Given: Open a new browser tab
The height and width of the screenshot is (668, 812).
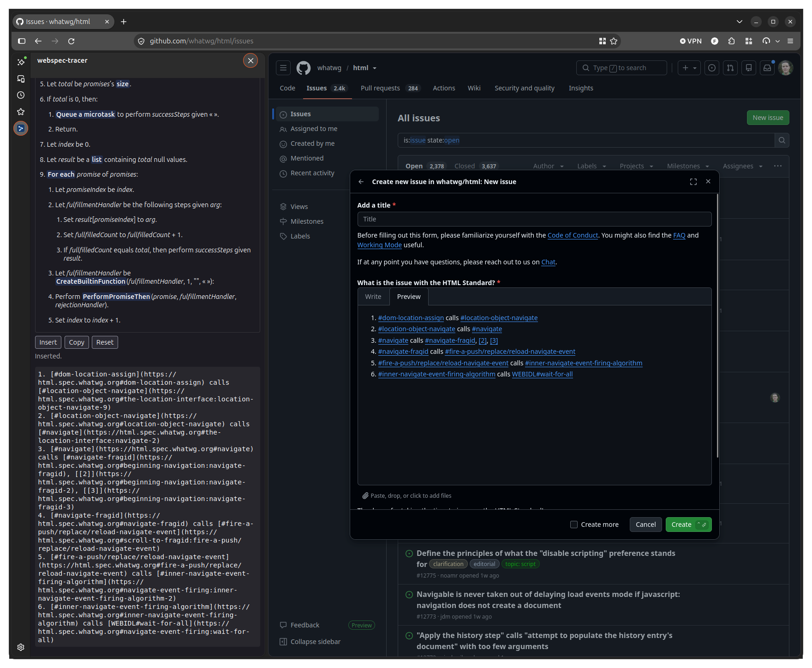Looking at the screenshot, I should (x=124, y=22).
